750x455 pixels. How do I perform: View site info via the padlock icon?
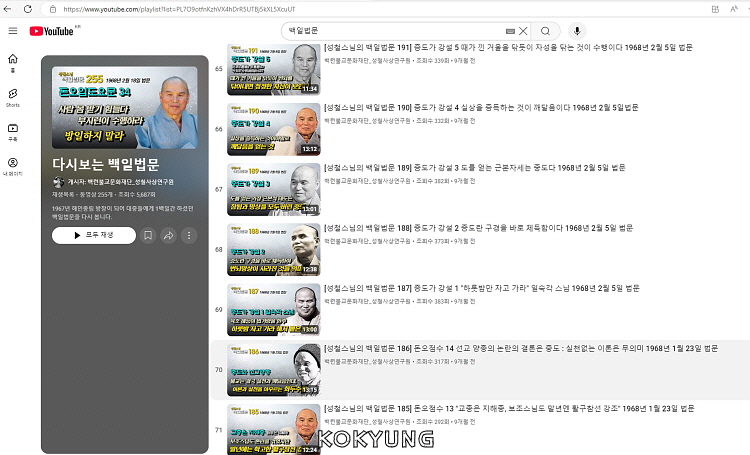click(53, 9)
